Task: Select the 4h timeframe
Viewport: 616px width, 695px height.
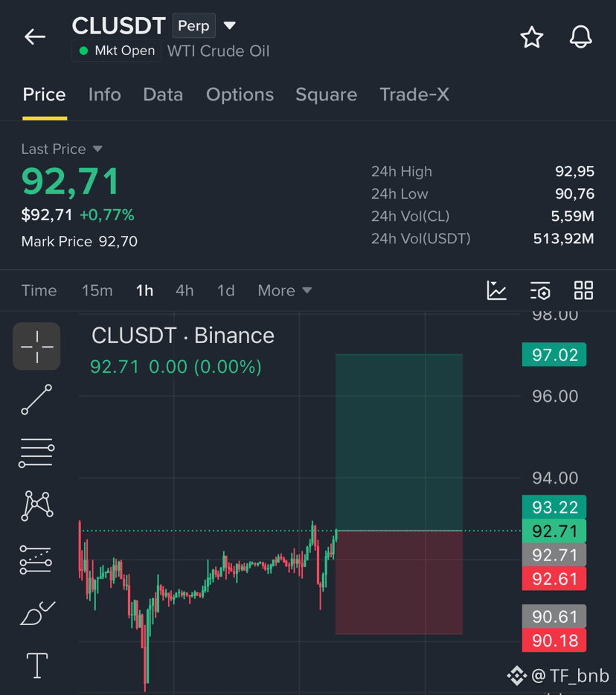Action: pos(185,291)
